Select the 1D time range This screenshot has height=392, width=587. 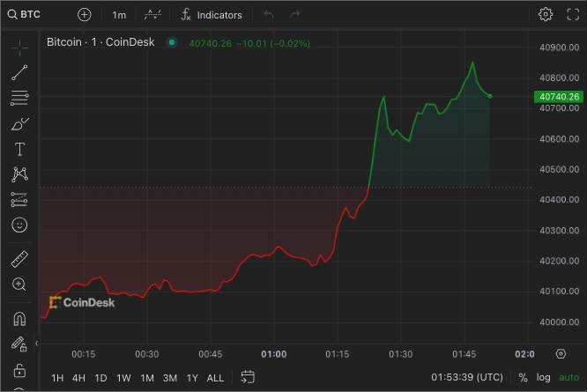[x=100, y=378]
